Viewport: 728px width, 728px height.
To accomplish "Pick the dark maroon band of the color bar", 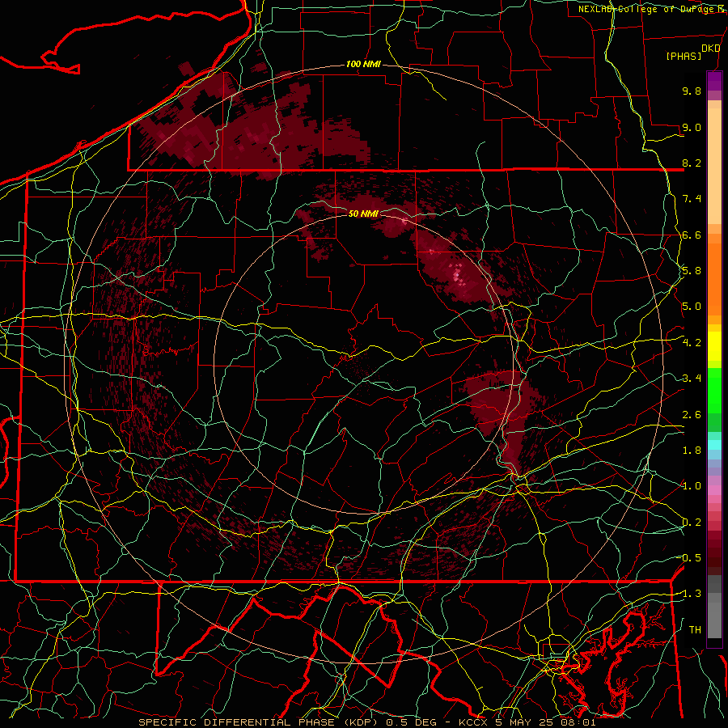I will (x=714, y=552).
